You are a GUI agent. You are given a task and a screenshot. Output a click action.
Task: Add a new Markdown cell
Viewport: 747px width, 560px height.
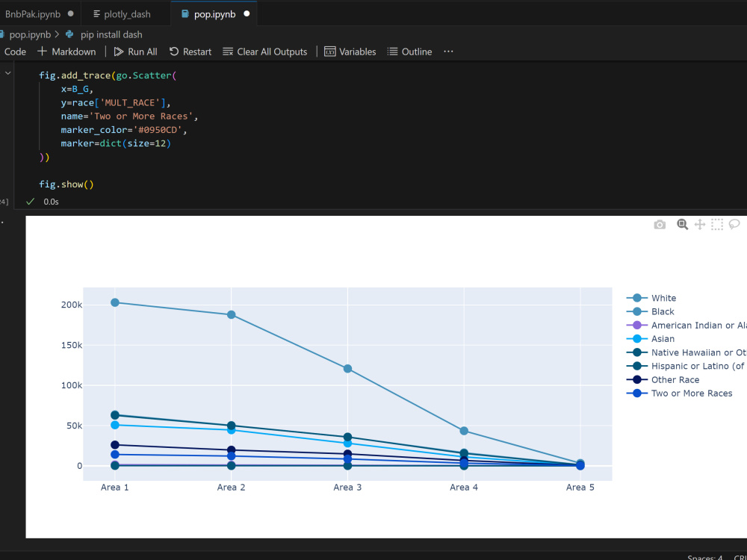tap(66, 52)
